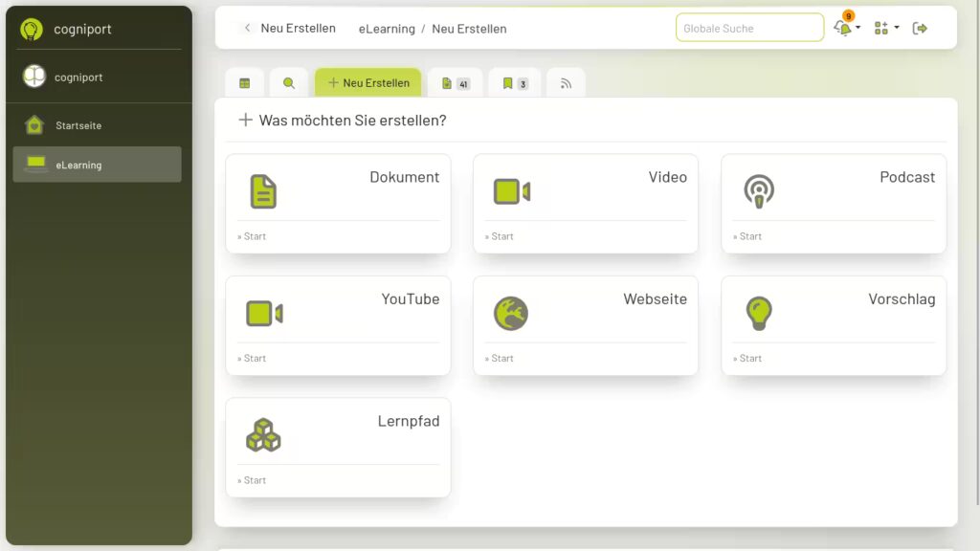This screenshot has height=551, width=980.
Task: Click the YouTube camera icon
Action: (x=264, y=313)
